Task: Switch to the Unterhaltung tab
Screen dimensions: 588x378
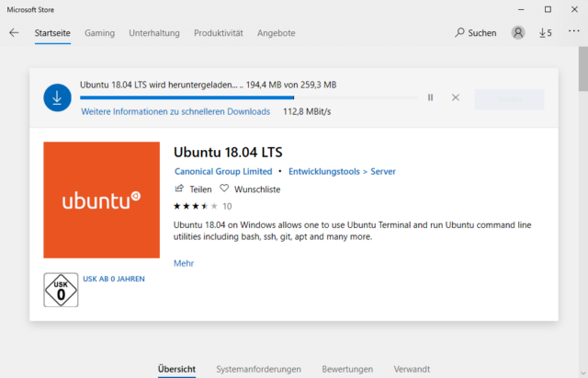Action: tap(154, 33)
